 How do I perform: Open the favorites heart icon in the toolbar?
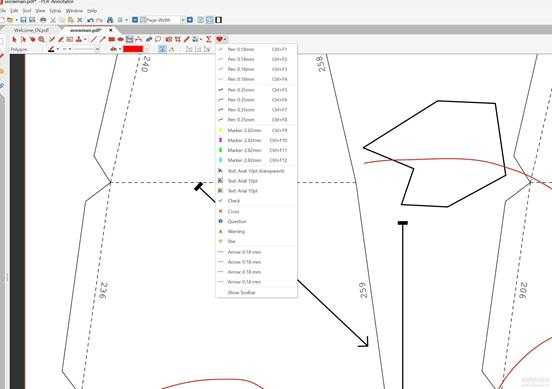(x=219, y=39)
